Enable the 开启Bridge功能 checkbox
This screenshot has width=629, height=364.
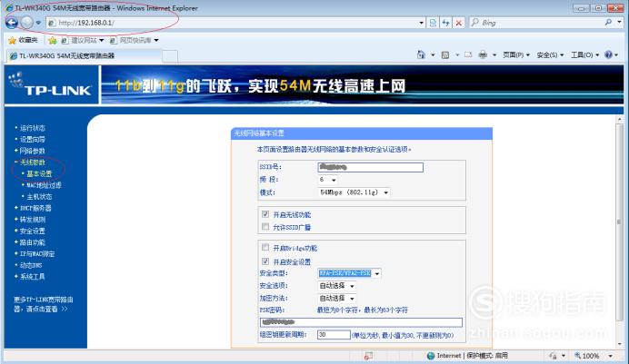coord(265,247)
